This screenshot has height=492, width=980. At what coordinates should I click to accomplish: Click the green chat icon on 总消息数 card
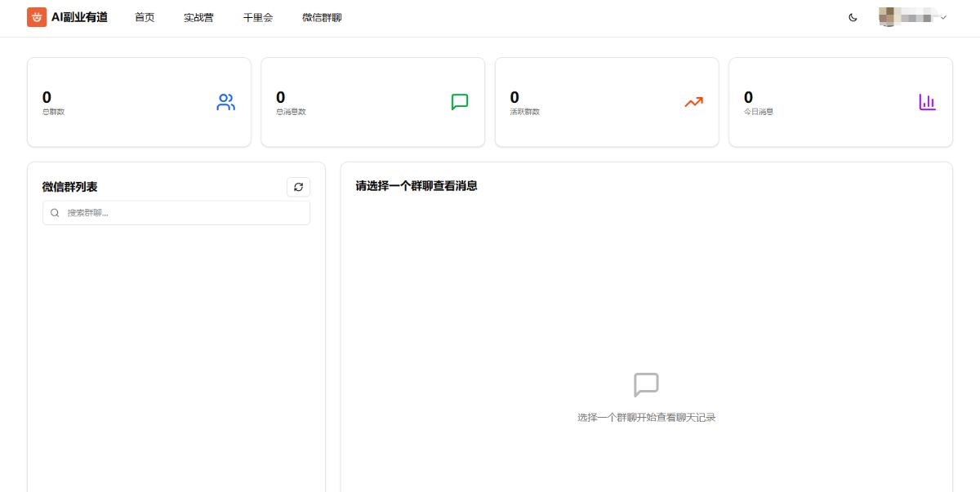(460, 102)
